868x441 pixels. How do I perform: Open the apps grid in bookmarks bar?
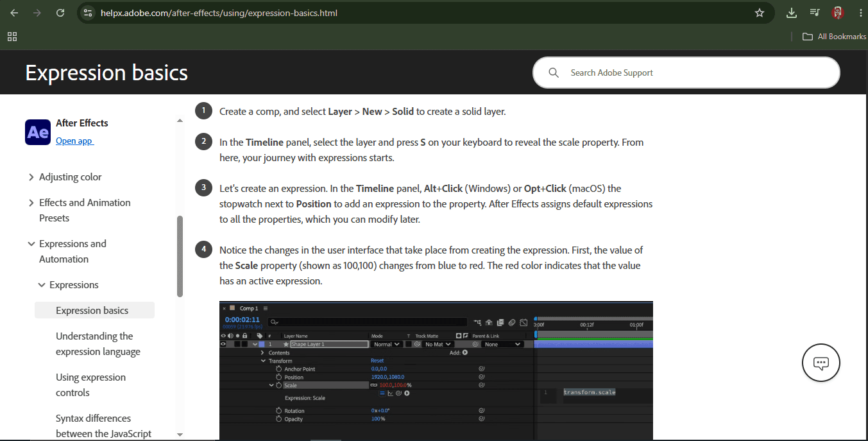(12, 37)
